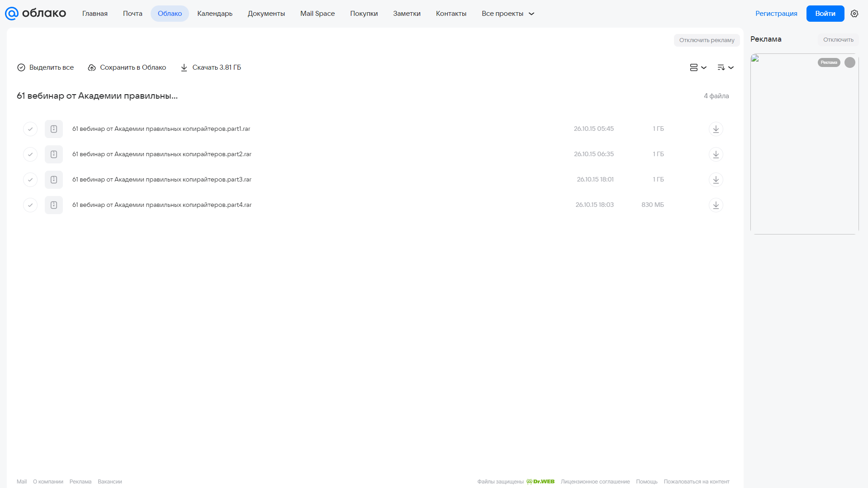The height and width of the screenshot is (488, 868).
Task: Select the part1.rar file checkbox
Action: pos(30,129)
